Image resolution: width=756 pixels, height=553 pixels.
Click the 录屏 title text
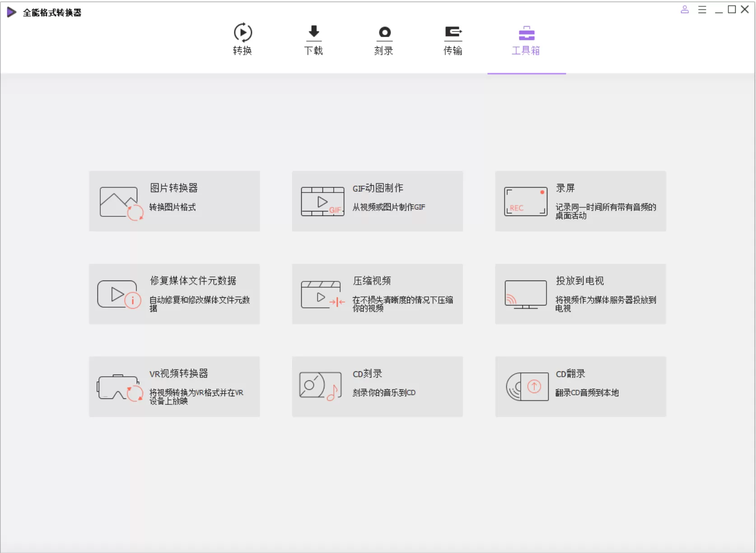[565, 188]
